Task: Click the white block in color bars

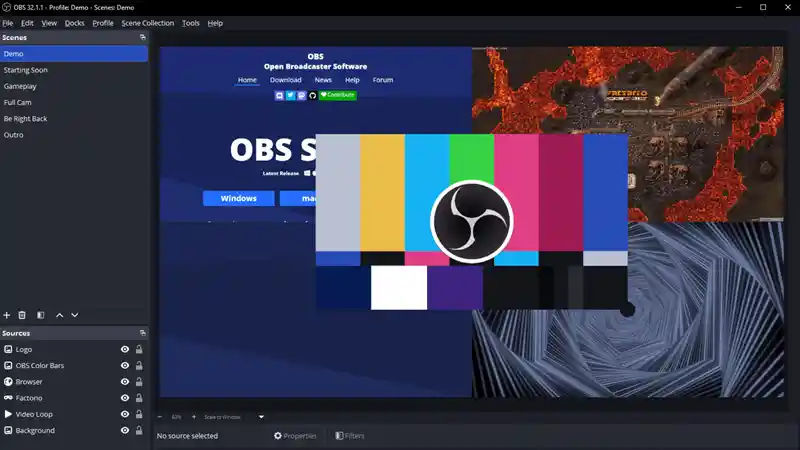Action: click(x=399, y=288)
